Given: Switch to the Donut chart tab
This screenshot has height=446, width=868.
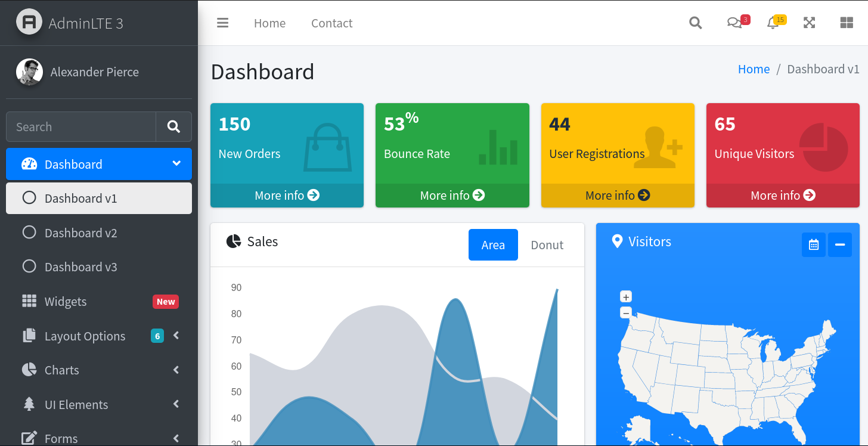Looking at the screenshot, I should pos(547,245).
